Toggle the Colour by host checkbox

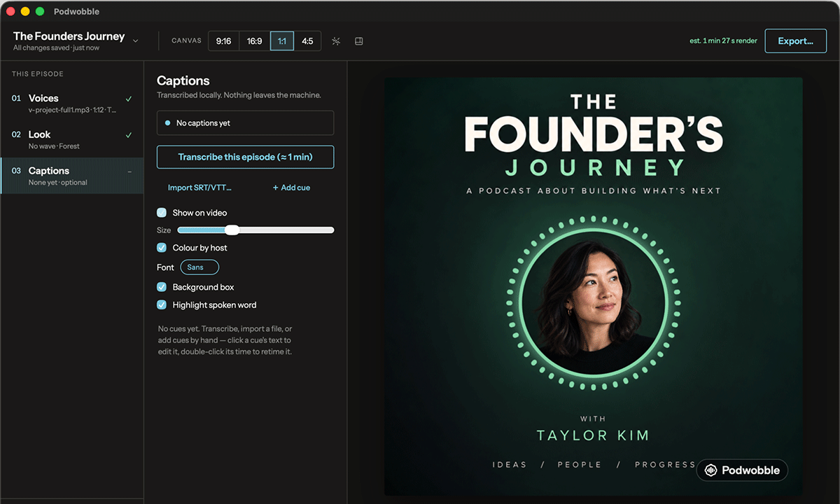[162, 248]
